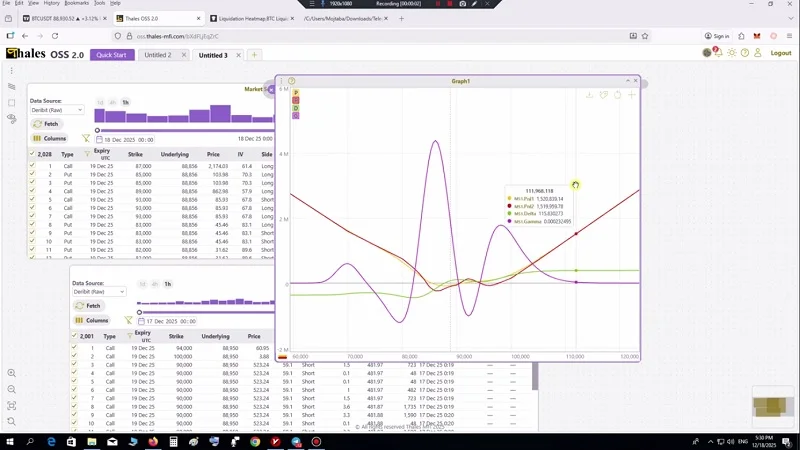
Task: Click the reset/refresh icon in Graph1 toolbar
Action: click(617, 95)
